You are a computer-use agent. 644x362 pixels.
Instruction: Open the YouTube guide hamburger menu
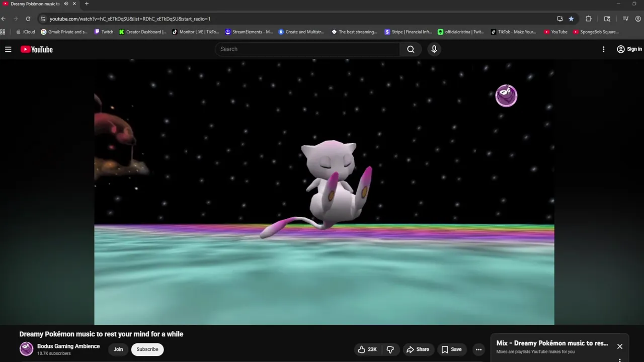[x=8, y=49]
